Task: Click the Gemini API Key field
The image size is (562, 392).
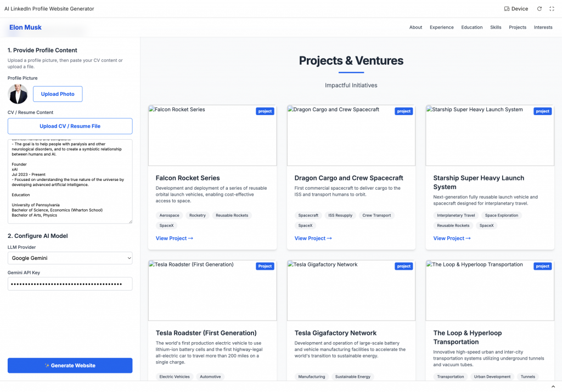Action: [x=70, y=284]
